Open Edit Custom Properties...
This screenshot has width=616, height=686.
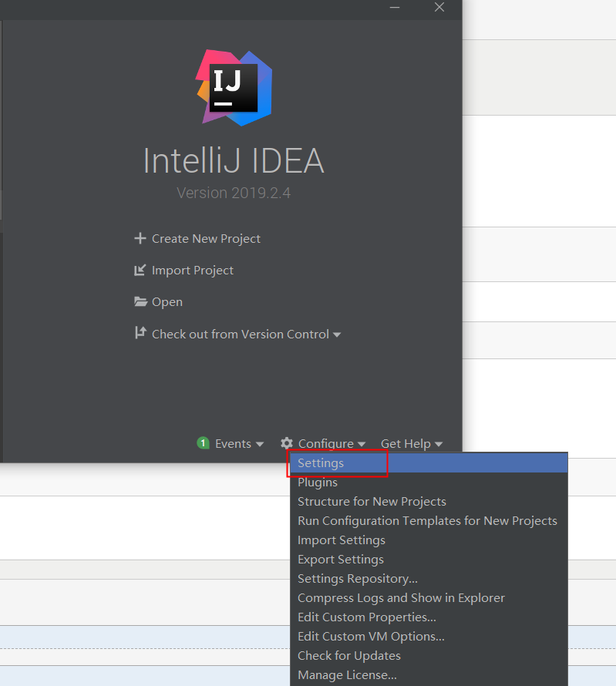pos(429,617)
